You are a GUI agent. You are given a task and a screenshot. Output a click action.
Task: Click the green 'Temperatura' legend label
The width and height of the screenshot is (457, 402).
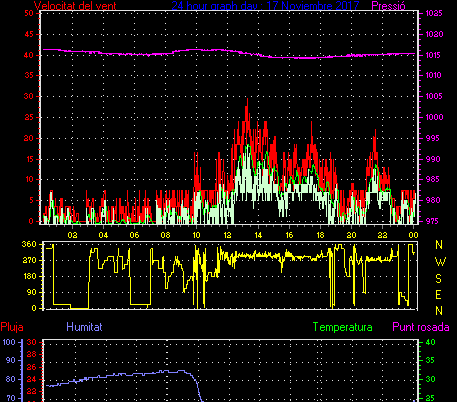click(x=342, y=327)
